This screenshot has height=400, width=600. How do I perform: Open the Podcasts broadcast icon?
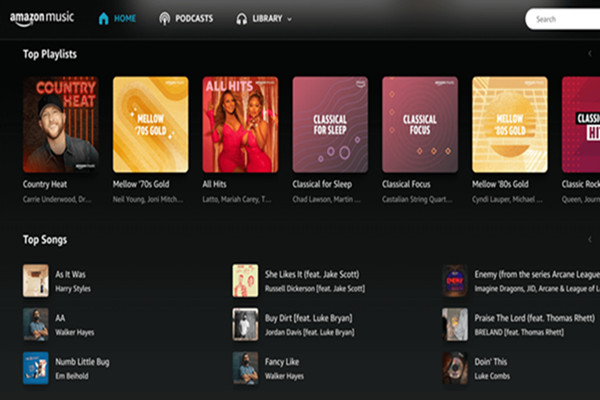tap(165, 18)
